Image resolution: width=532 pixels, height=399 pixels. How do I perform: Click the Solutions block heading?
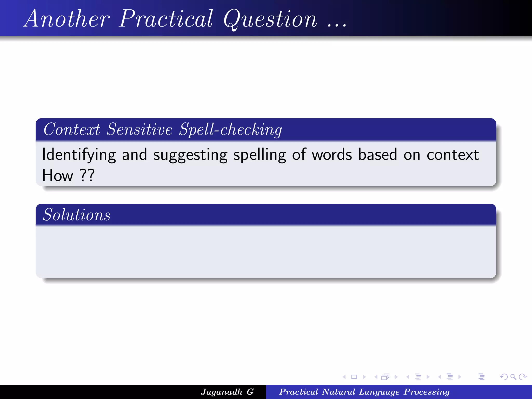[x=77, y=215]
